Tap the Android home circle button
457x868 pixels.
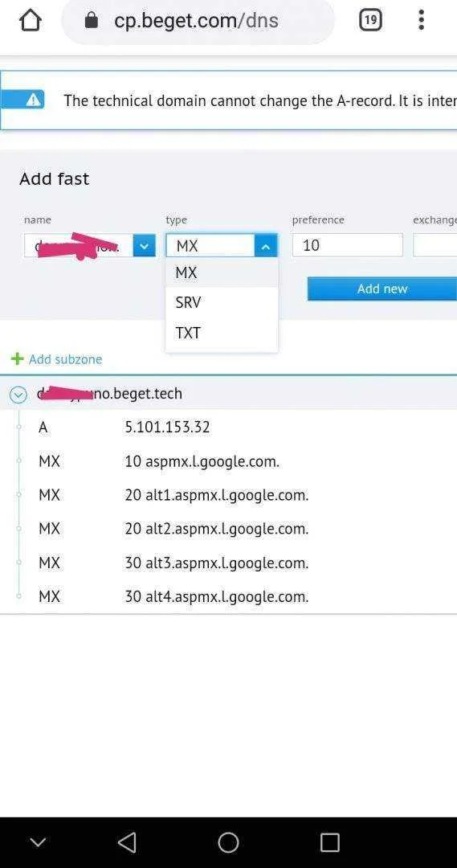coord(228,842)
